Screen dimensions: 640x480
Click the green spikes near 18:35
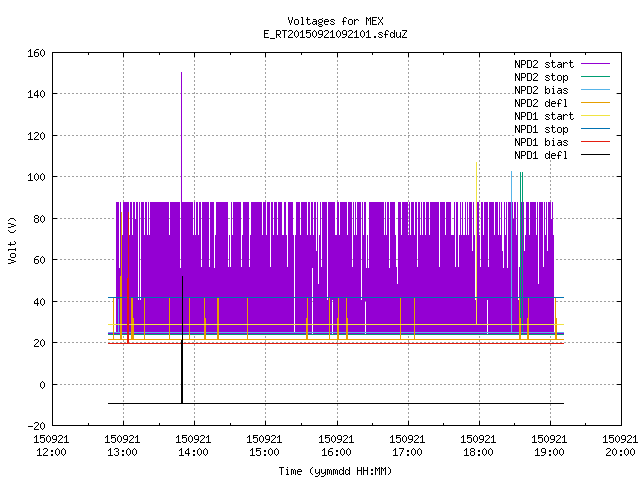[x=521, y=245]
